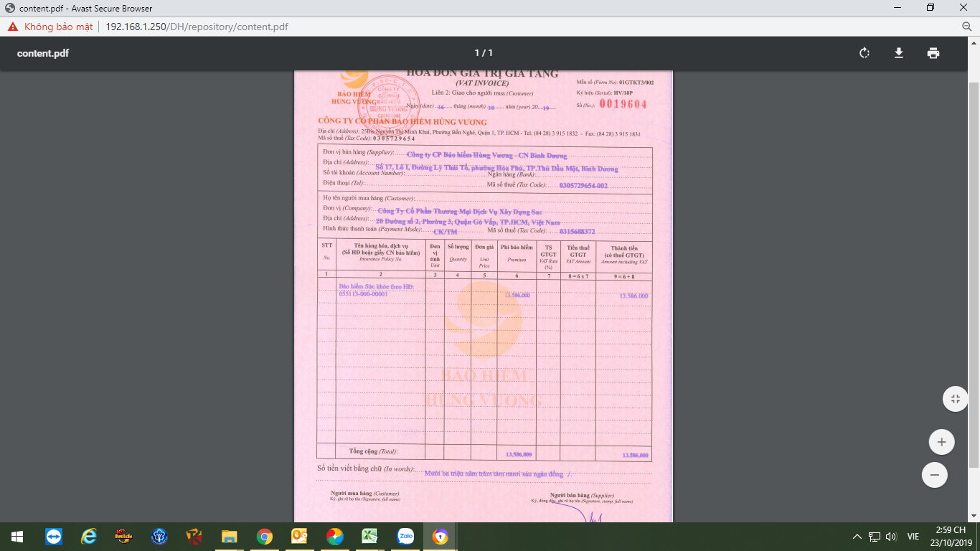Click 'Thành tiền' column header

tap(624, 247)
